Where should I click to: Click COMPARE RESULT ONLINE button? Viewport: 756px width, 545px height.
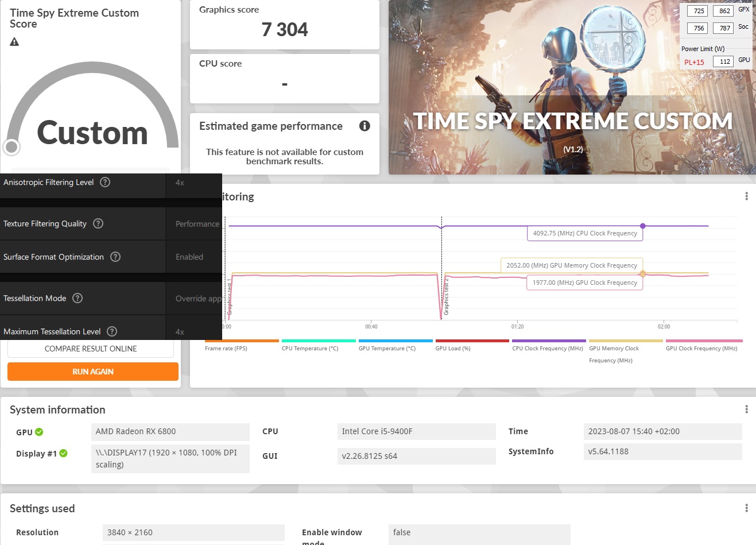coord(91,349)
